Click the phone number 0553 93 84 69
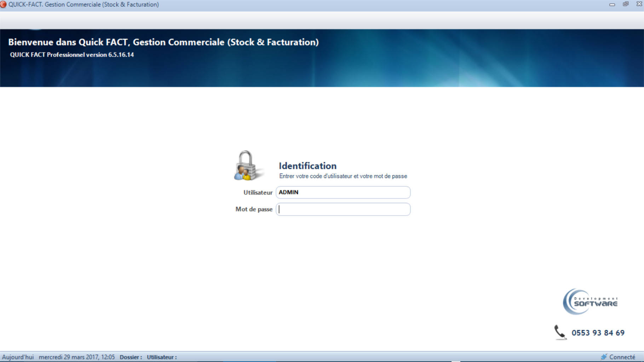This screenshot has width=644, height=362. (598, 333)
